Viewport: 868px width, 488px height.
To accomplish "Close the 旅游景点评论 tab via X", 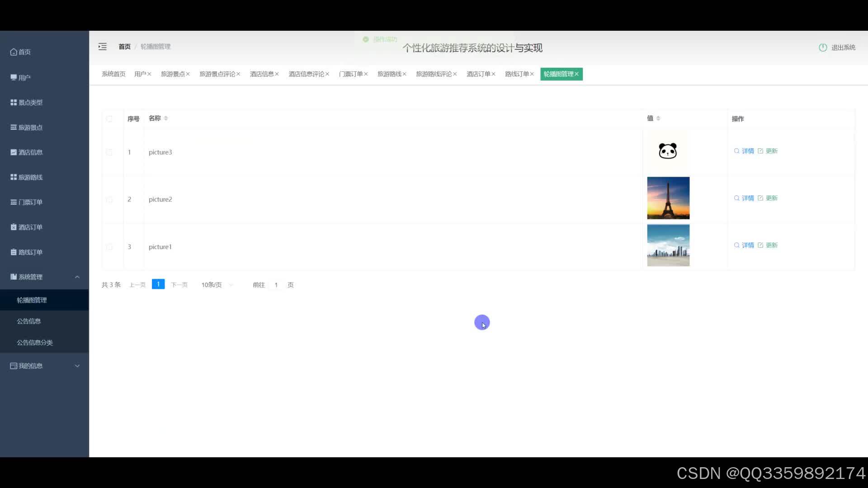I will point(238,74).
